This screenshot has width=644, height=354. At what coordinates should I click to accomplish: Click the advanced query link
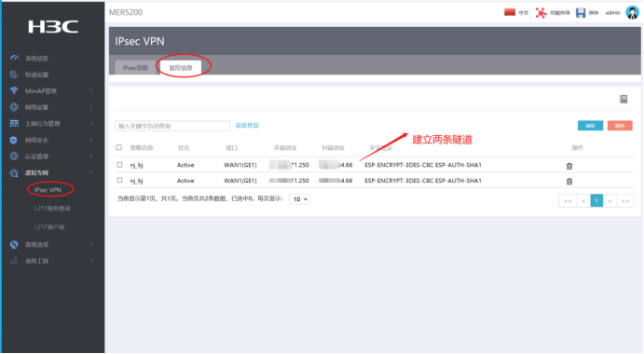point(247,126)
